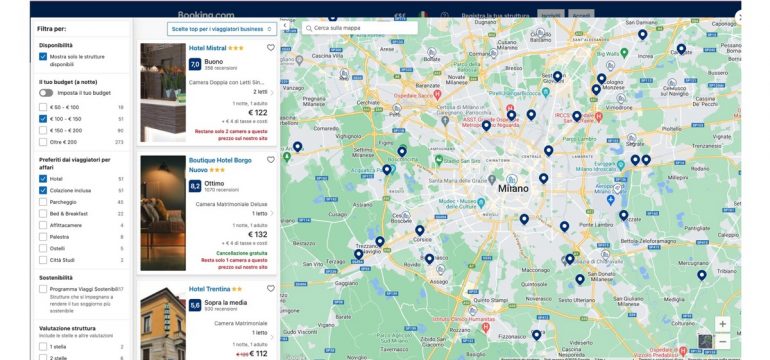This screenshot has height=360, width=770.
Task: Select the map pin near Corsico
Action: click(x=419, y=230)
